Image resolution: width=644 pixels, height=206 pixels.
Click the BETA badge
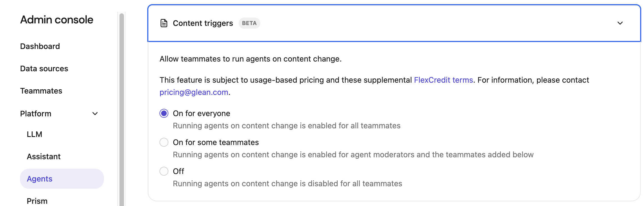tap(249, 23)
